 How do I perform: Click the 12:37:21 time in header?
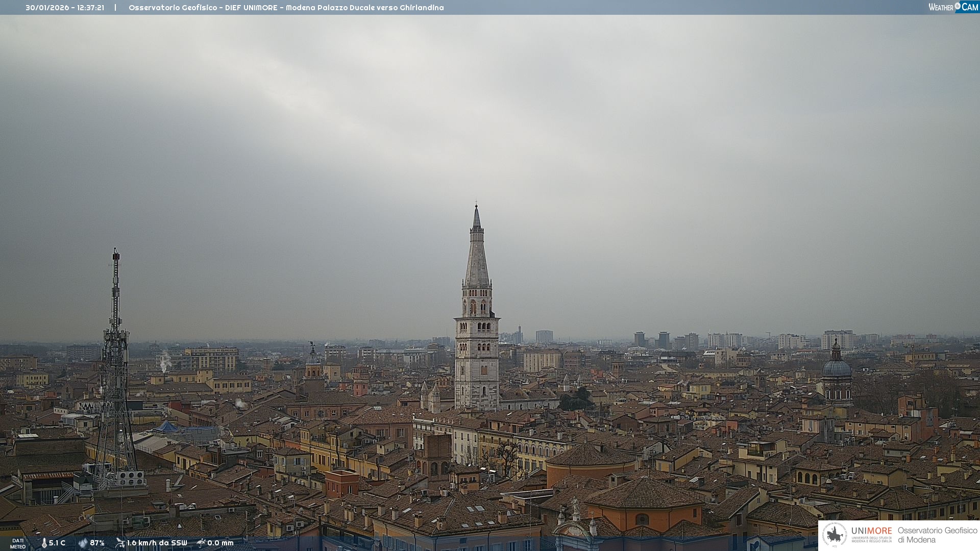point(91,8)
